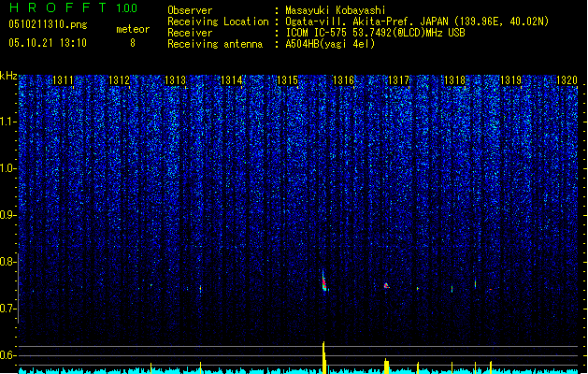
Task: Select the 1320 time marker
Action: tap(566, 80)
